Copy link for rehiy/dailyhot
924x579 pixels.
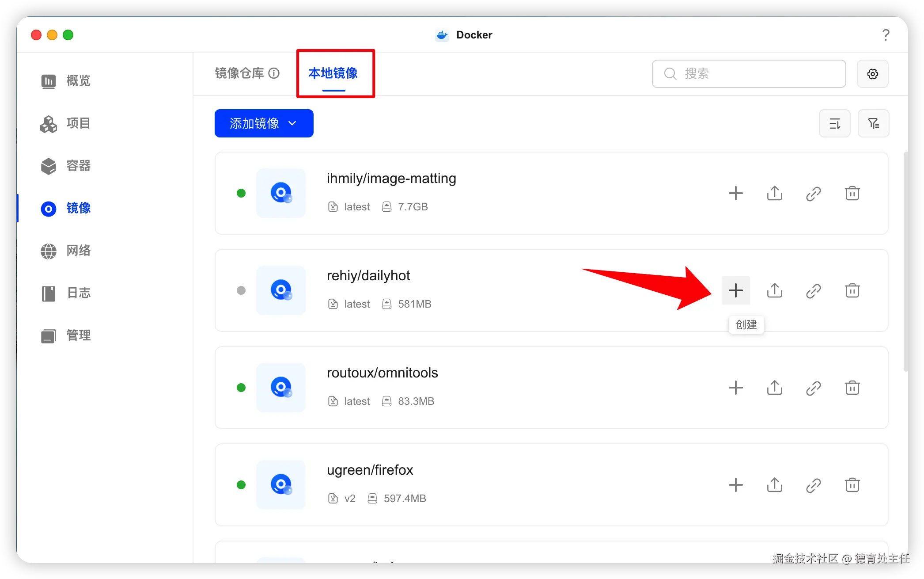814,290
